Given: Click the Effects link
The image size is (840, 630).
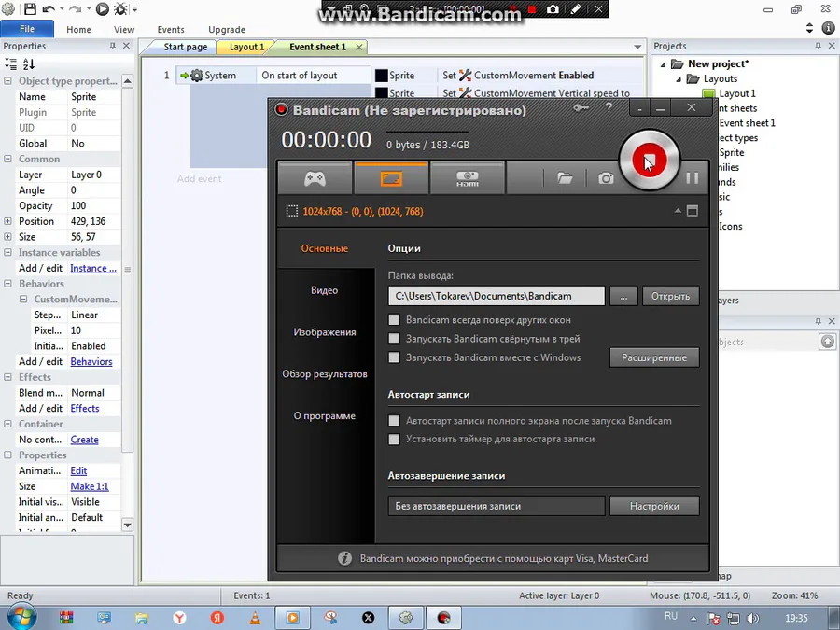Looking at the screenshot, I should [x=85, y=408].
